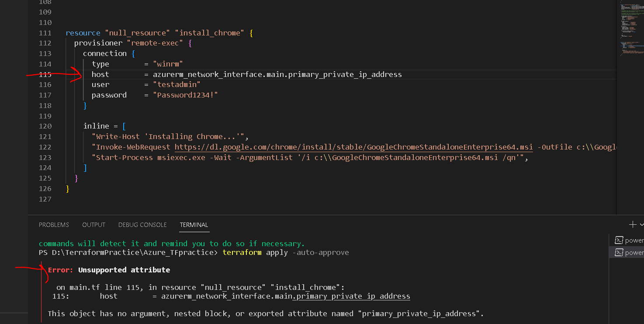Click "null_resource" on editor line 111
This screenshot has height=324, width=644.
pyautogui.click(x=138, y=33)
